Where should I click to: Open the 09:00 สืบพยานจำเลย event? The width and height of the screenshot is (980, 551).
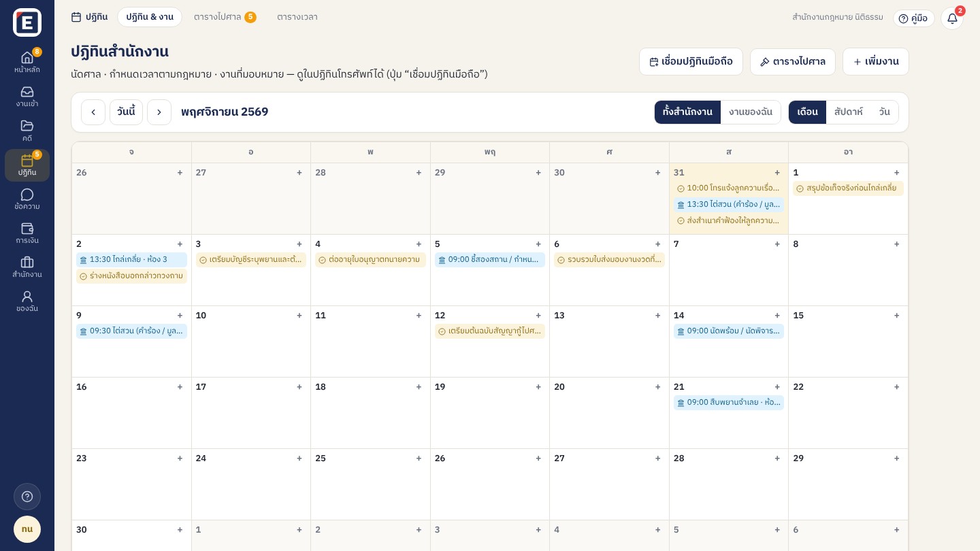coord(729,403)
